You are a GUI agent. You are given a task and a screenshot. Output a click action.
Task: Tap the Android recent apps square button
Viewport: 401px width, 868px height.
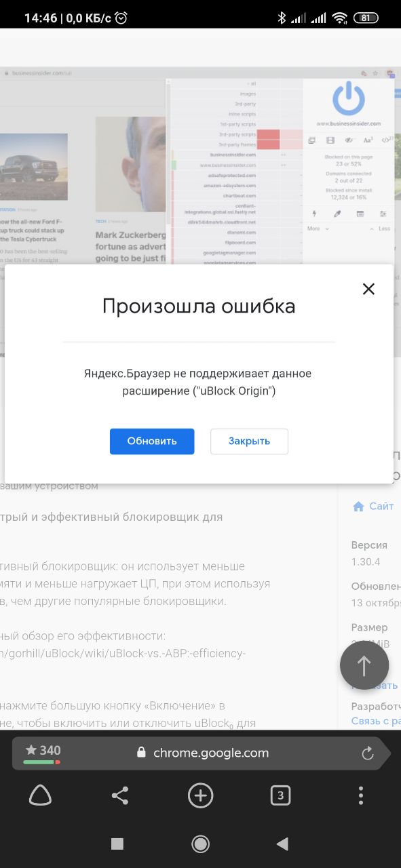pos(117,844)
